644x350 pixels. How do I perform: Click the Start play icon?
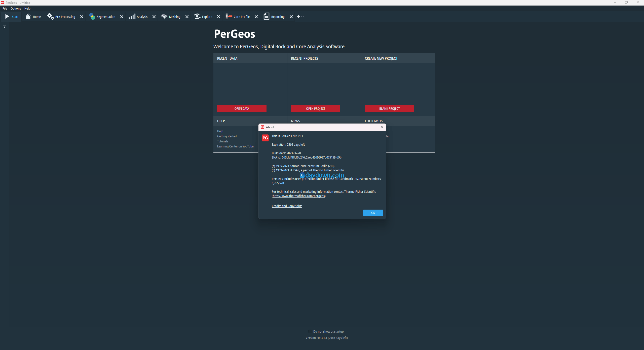pyautogui.click(x=7, y=17)
